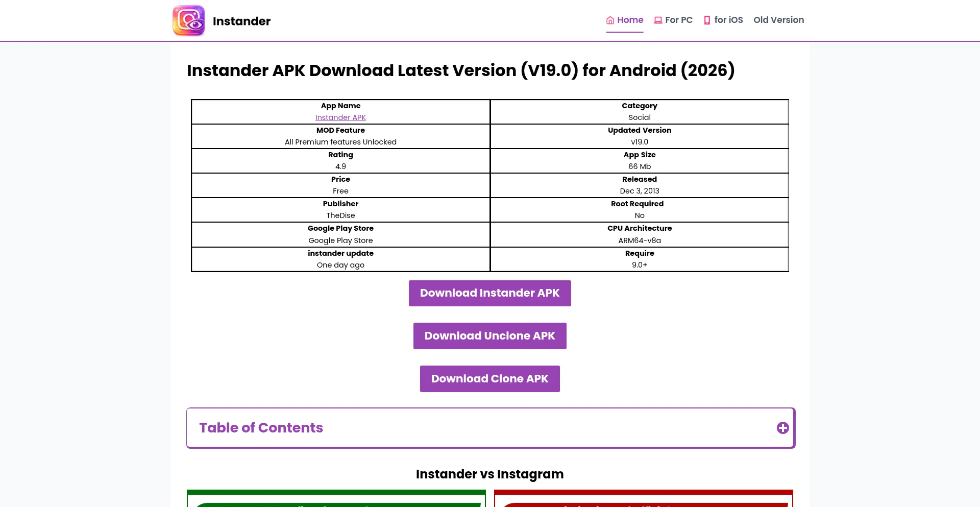
Task: Click the 'Publisher' label
Action: coord(340,204)
